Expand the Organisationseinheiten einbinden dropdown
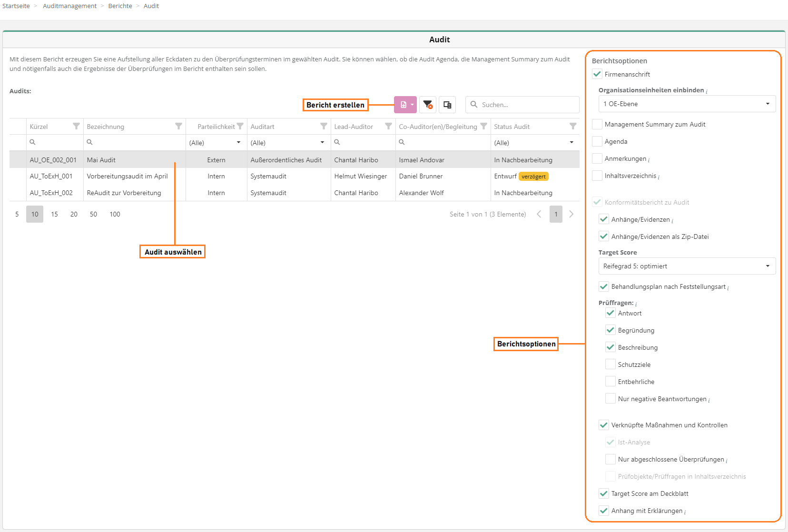 pos(687,104)
